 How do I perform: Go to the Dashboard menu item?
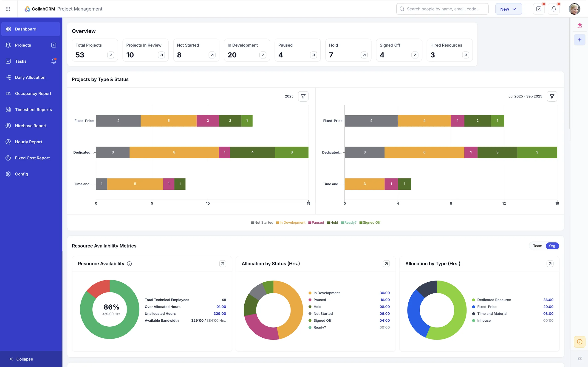point(25,29)
